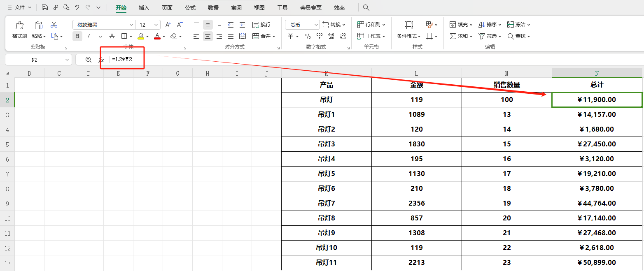Click the zoom magnifier in formula bar
The image size is (644, 271).
pyautogui.click(x=88, y=60)
